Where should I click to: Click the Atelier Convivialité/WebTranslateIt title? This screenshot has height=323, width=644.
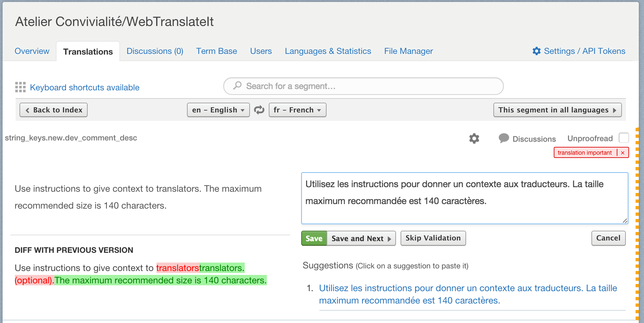(x=114, y=21)
